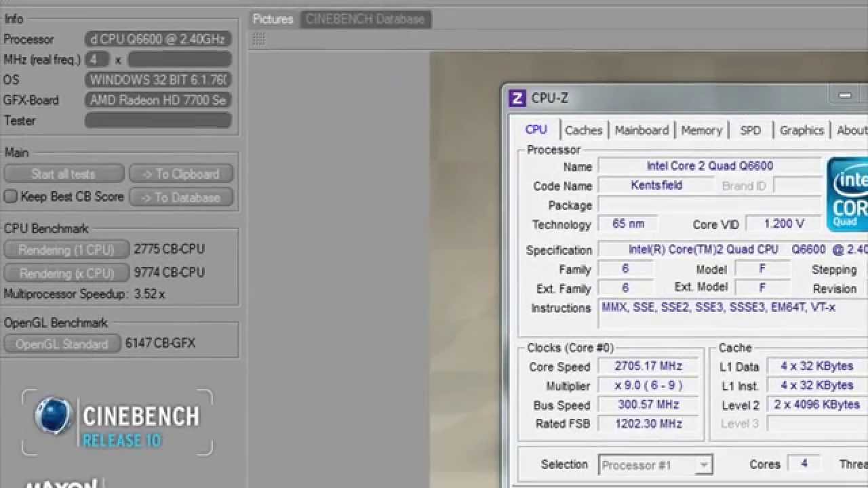
Task: Click the Ext. Family value 6
Action: coord(625,287)
